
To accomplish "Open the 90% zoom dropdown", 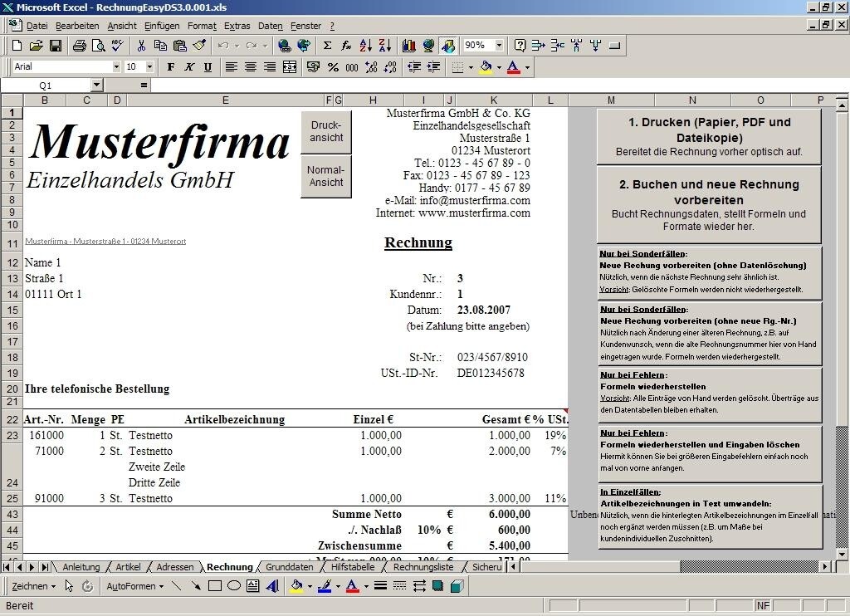I will tap(499, 45).
